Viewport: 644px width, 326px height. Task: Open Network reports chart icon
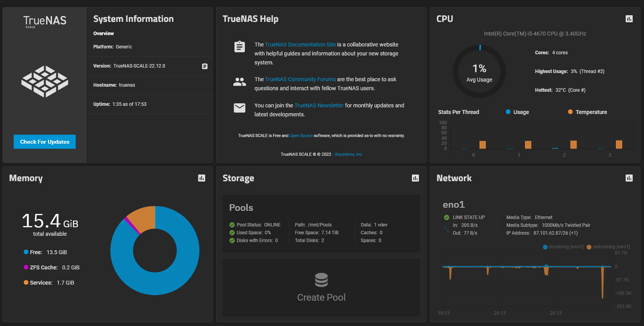tap(629, 178)
